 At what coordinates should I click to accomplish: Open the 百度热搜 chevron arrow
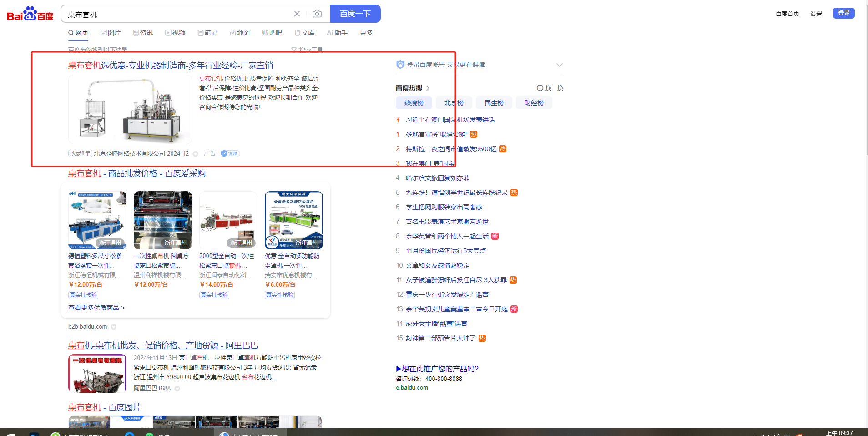click(428, 88)
